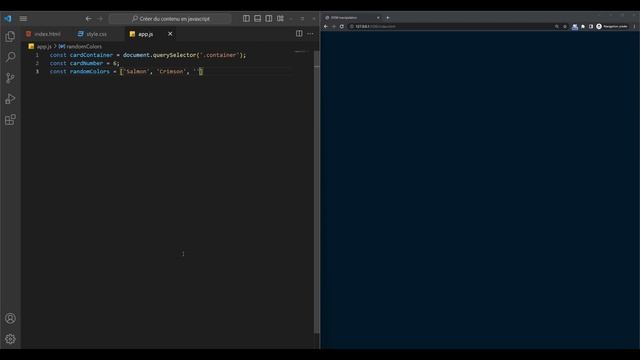The height and width of the screenshot is (360, 640).
Task: Open the editor More Actions menu
Action: (311, 34)
